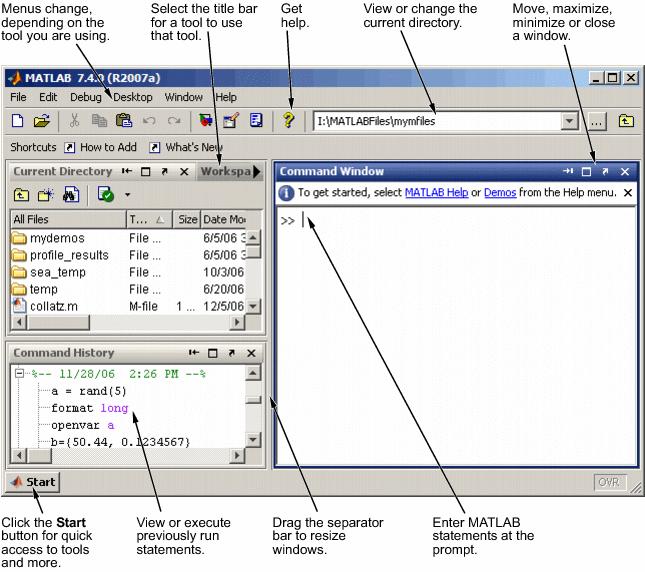Open the File menu
Image resolution: width=645 pixels, height=572 pixels.
18,97
